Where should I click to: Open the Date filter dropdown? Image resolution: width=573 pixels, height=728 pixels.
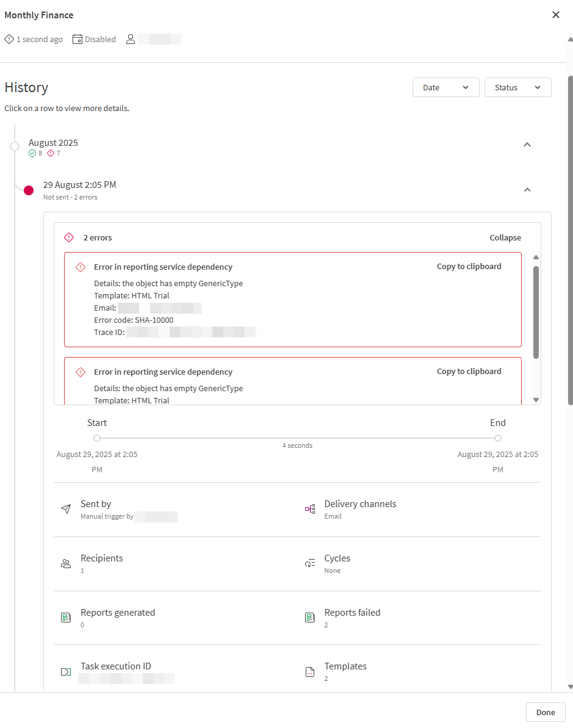[x=445, y=87]
